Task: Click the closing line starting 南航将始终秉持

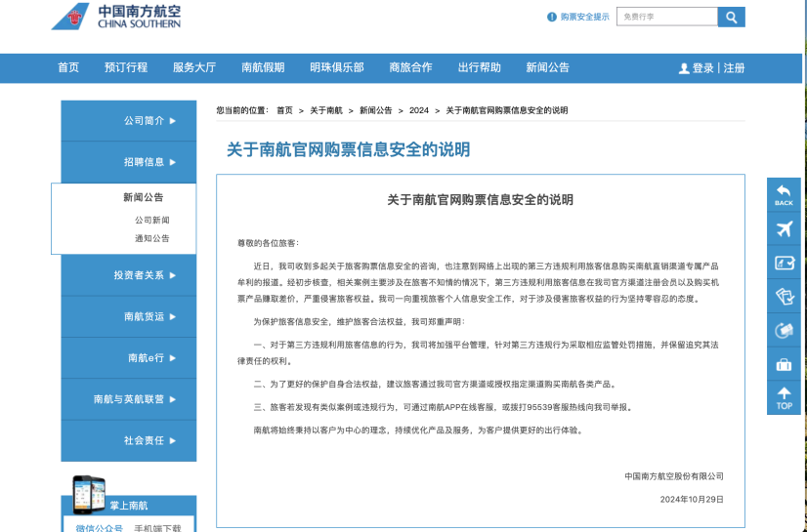Action: point(419,430)
